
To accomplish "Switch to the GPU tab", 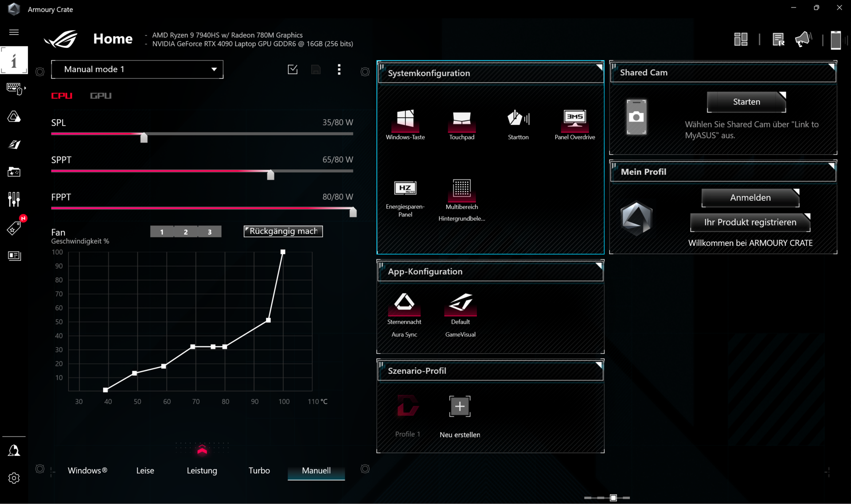I will point(101,96).
